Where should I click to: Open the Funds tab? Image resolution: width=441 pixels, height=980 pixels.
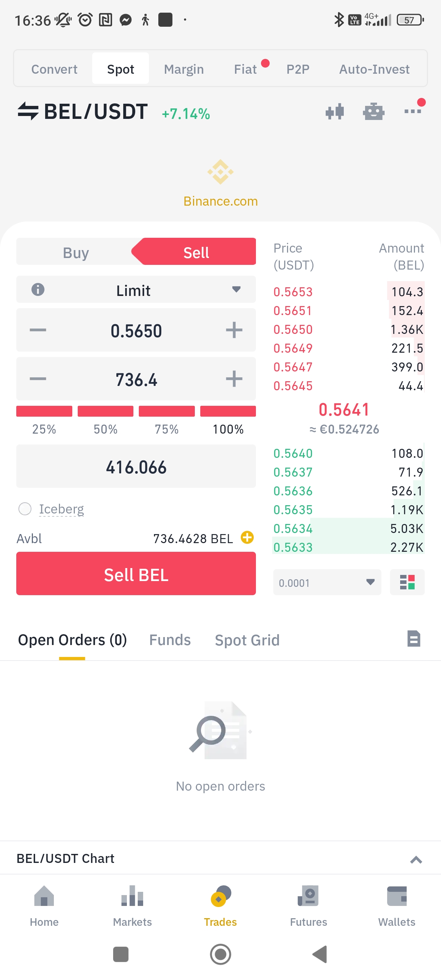170,640
